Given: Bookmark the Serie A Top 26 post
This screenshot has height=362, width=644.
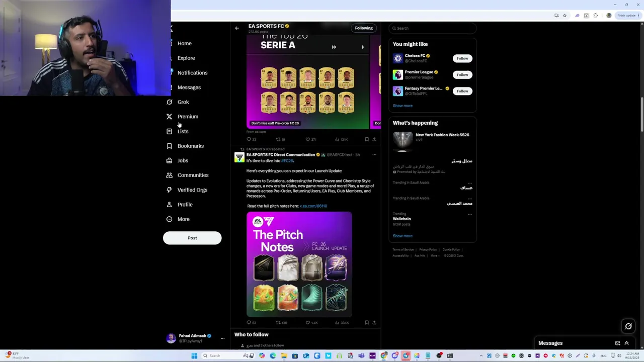Looking at the screenshot, I should (x=367, y=139).
